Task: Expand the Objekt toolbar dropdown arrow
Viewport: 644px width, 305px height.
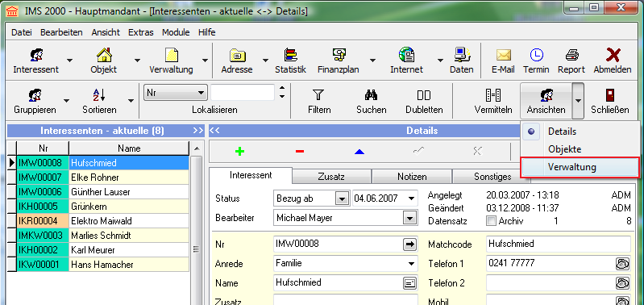Action: click(x=137, y=61)
